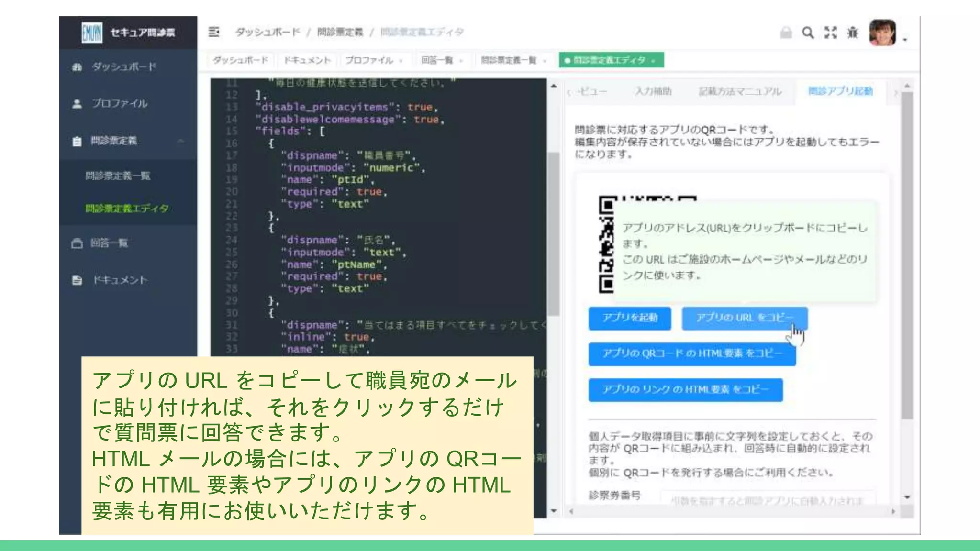
Task: Click the right panel scroll-down arrow
Action: (x=907, y=497)
